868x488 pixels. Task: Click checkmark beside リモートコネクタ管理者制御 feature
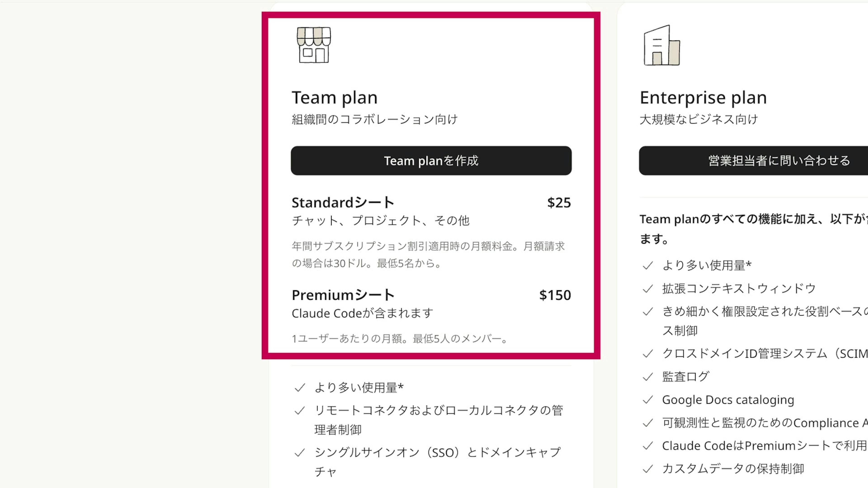[300, 411]
